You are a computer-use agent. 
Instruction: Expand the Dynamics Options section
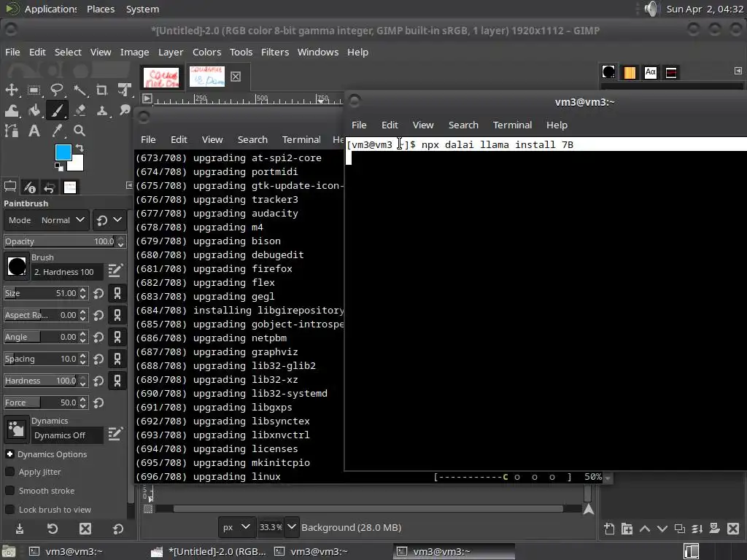[x=9, y=454]
